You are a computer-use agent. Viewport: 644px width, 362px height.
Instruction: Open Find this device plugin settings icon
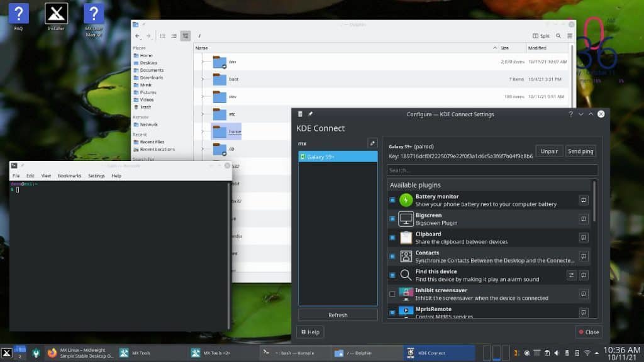click(571, 275)
